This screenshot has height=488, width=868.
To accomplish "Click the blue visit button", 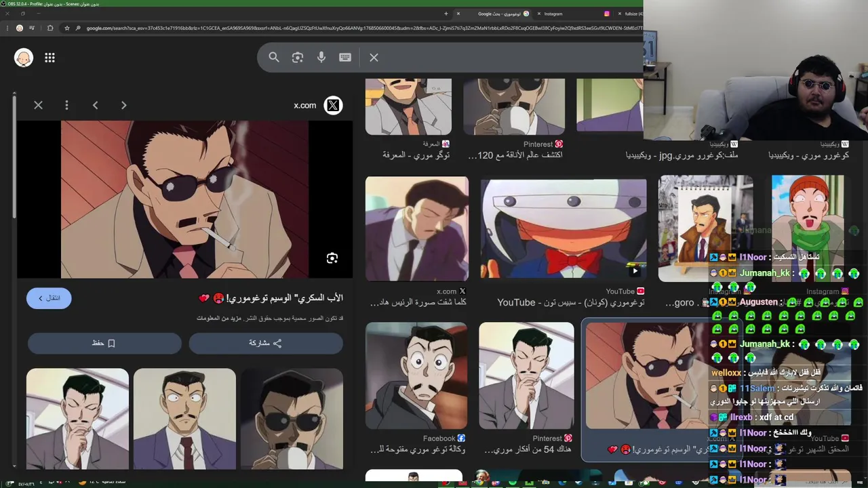I will pyautogui.click(x=49, y=298).
